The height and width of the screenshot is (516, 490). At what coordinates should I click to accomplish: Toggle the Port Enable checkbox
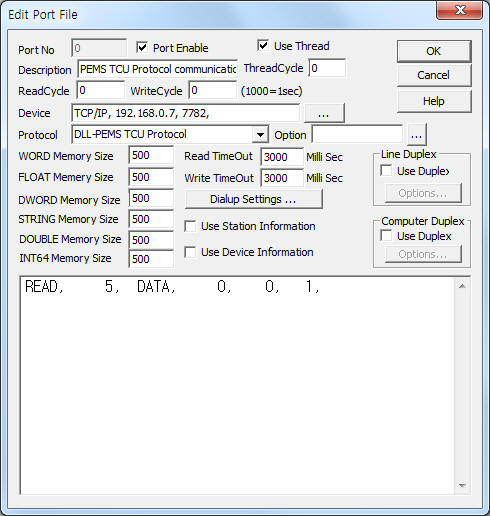click(x=142, y=48)
